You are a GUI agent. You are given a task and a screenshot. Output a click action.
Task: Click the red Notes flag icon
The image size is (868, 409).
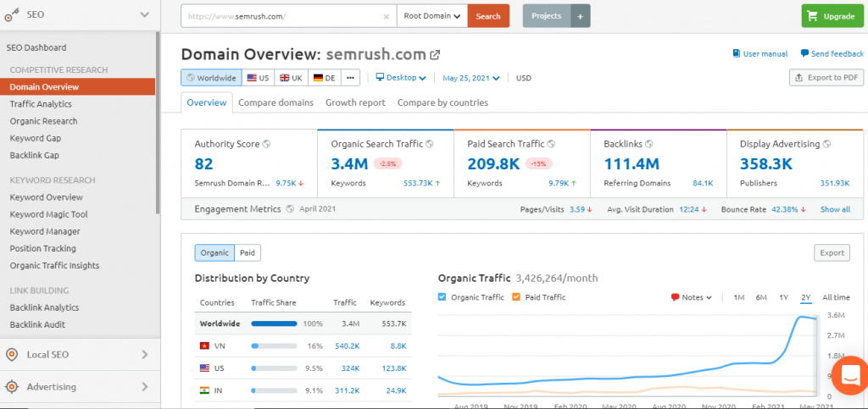[675, 297]
